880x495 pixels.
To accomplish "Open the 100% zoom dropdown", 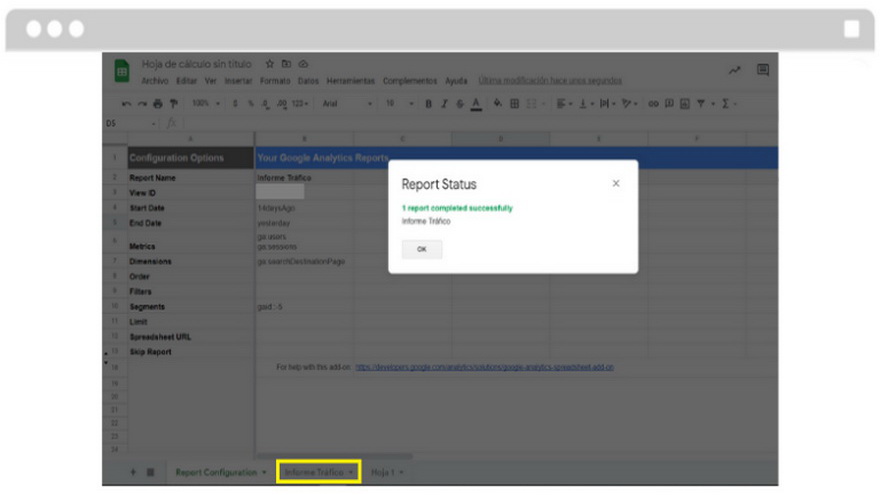I will pos(206,104).
